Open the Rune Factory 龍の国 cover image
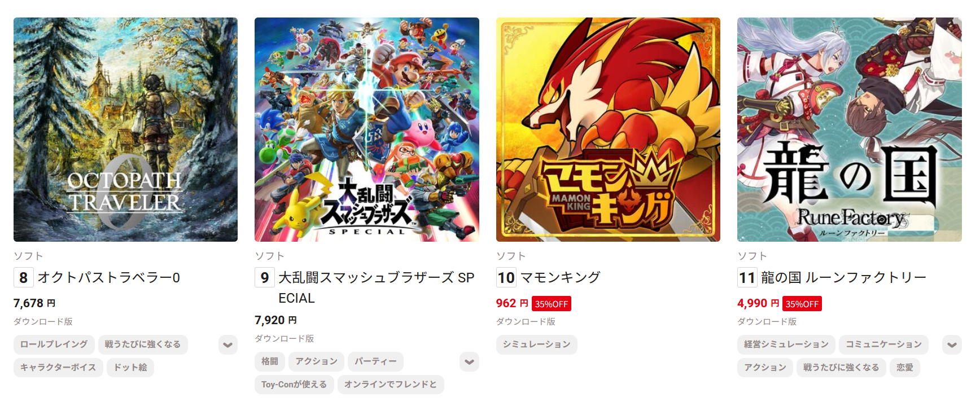Image resolution: width=980 pixels, height=410 pixels. 850,129
